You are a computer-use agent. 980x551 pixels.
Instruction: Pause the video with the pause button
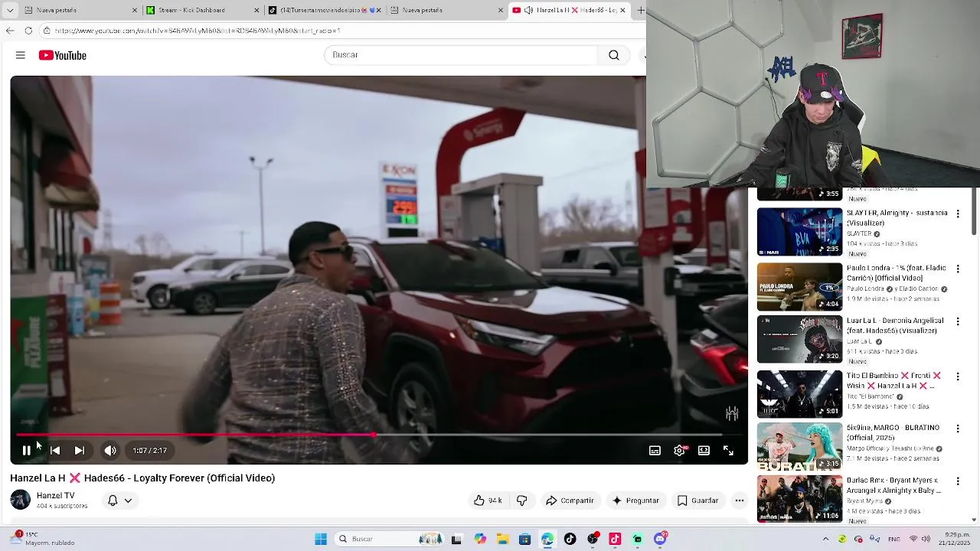[x=26, y=451]
